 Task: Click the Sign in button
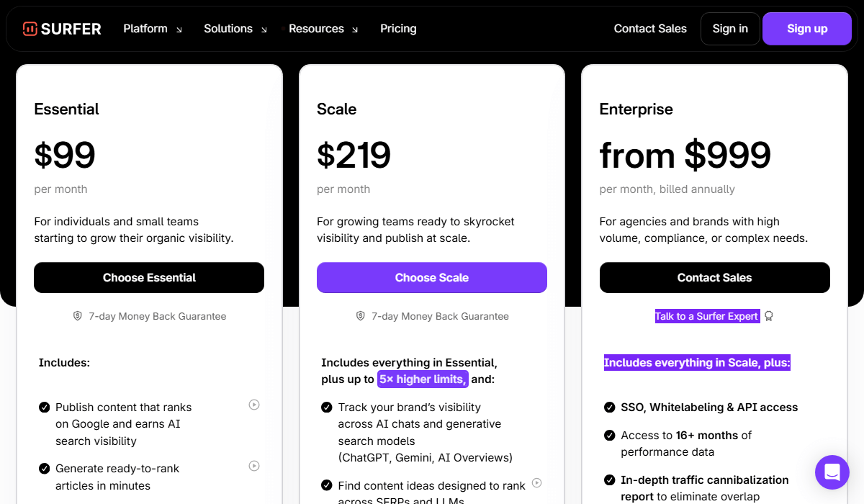point(730,29)
